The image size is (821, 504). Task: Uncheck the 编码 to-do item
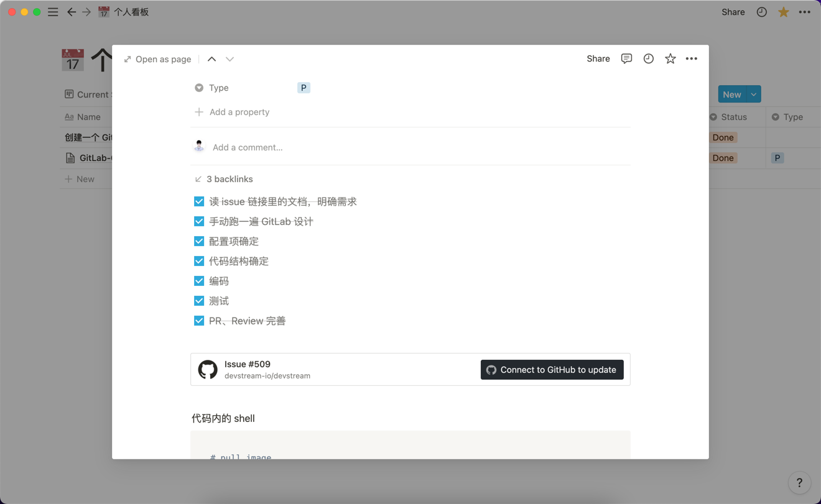click(x=199, y=281)
